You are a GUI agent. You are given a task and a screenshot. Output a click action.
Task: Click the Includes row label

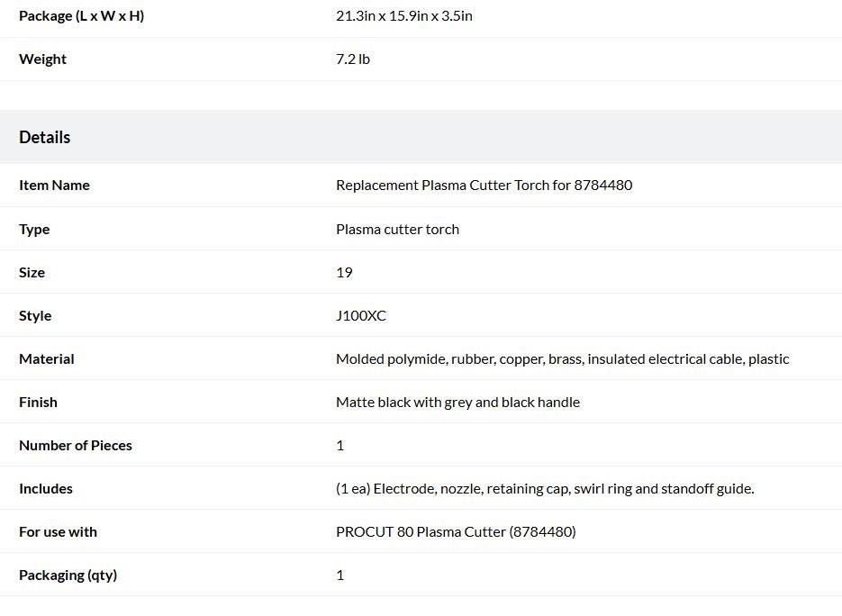(x=46, y=489)
